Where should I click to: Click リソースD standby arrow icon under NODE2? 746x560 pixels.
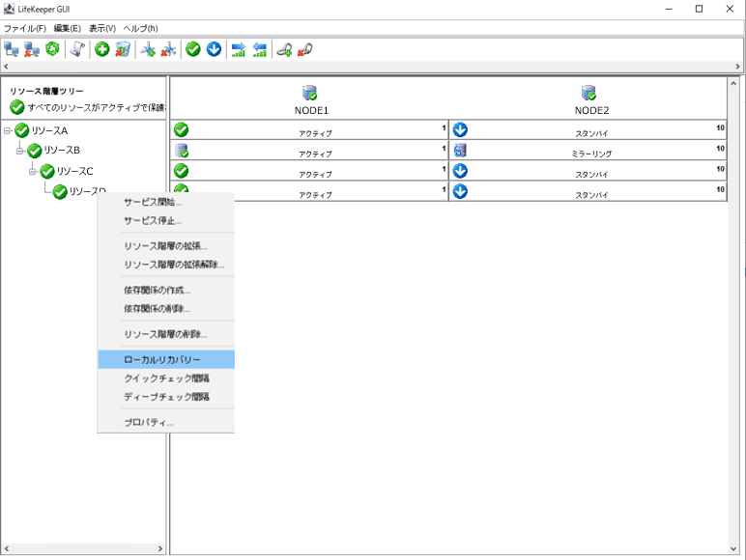tap(460, 191)
